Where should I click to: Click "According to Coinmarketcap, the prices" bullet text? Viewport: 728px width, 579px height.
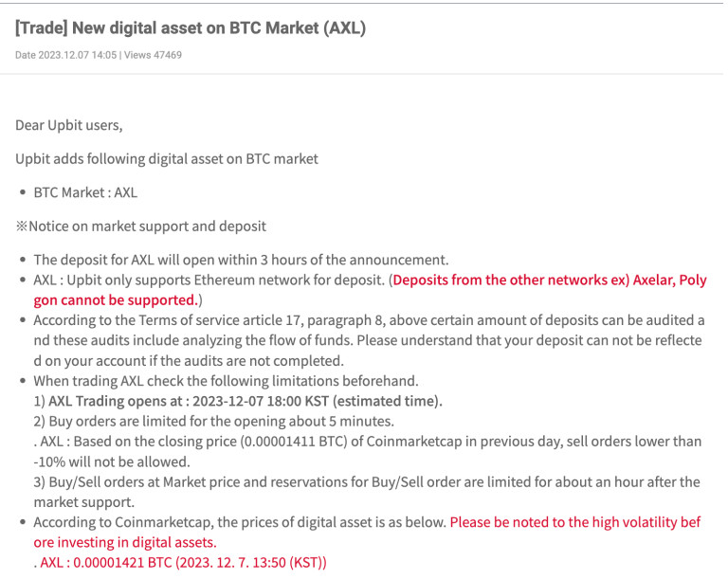tap(239, 522)
